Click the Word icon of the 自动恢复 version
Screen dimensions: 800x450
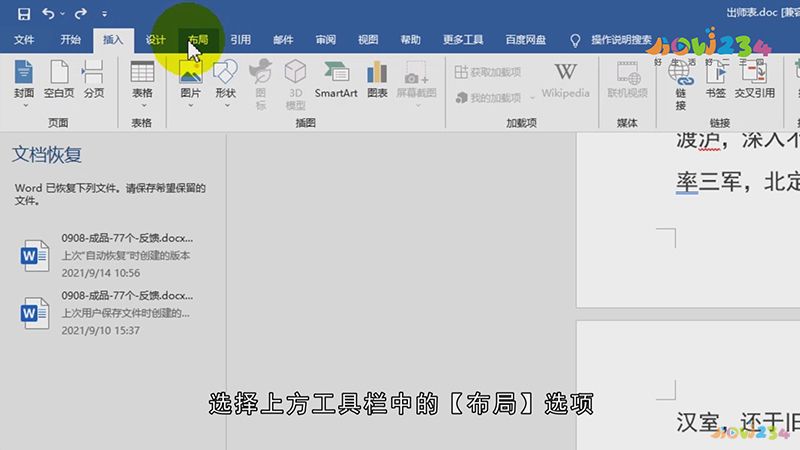coord(34,255)
